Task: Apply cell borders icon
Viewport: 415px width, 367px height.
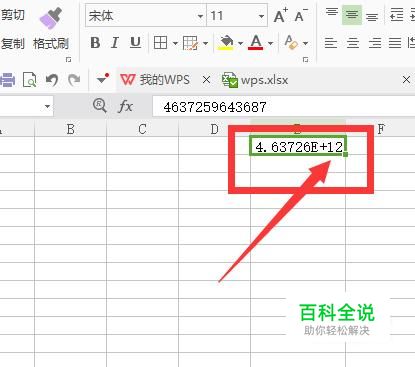Action: (160, 43)
